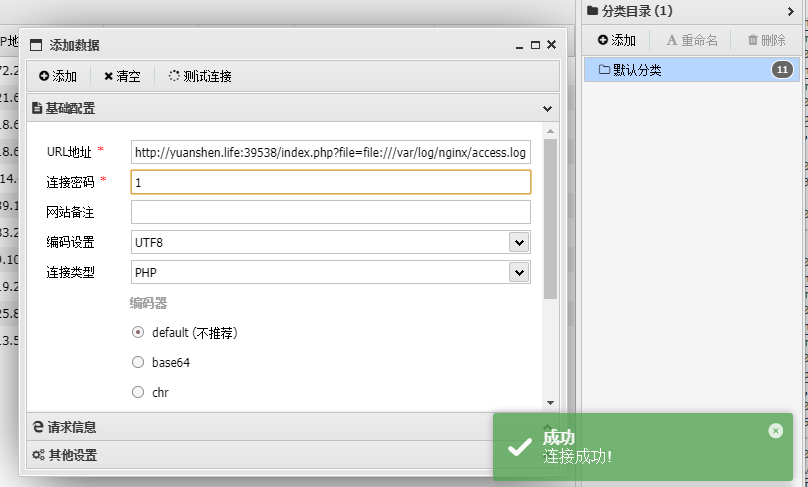Click the 清空 clear button with the X icon
The width and height of the screenshot is (808, 487).
pyautogui.click(x=122, y=76)
